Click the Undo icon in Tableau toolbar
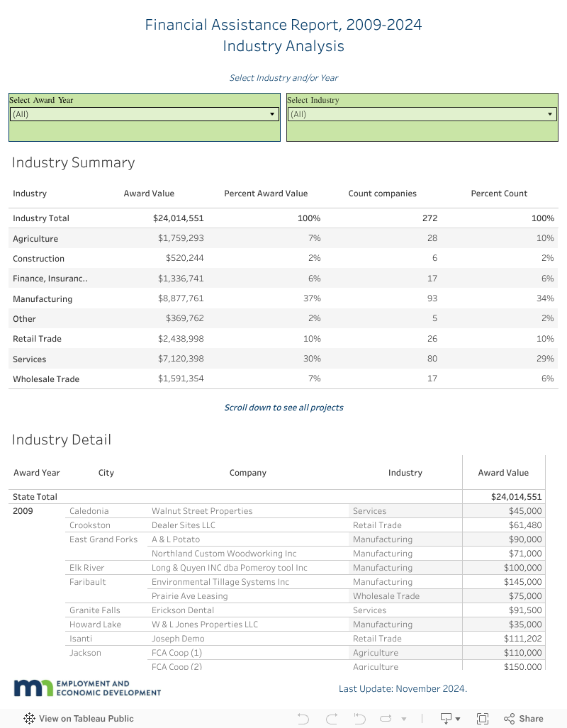 pyautogui.click(x=303, y=719)
